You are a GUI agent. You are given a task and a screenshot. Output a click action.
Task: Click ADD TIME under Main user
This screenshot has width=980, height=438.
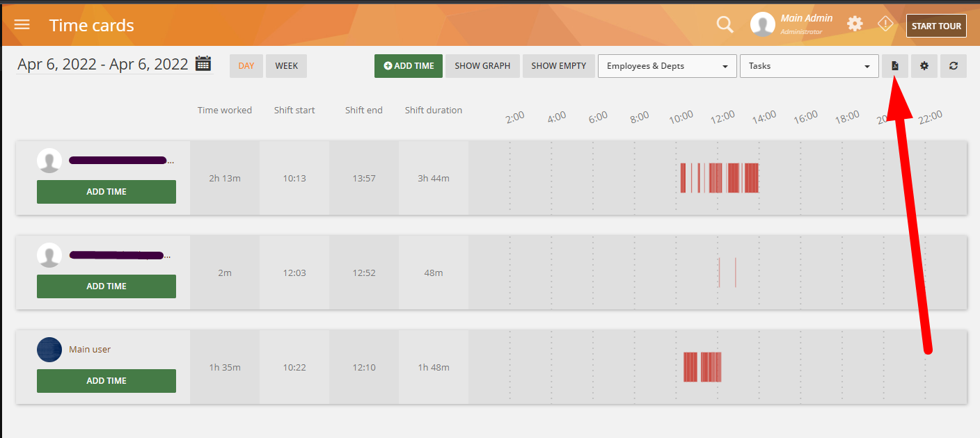(x=106, y=381)
